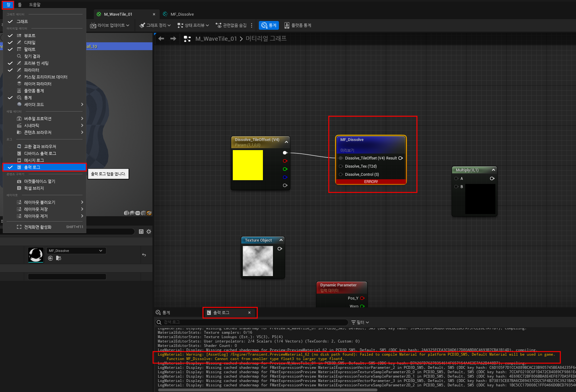Open the 셰이더 코드 submenu
The height and width of the screenshot is (392, 576).
(34, 104)
